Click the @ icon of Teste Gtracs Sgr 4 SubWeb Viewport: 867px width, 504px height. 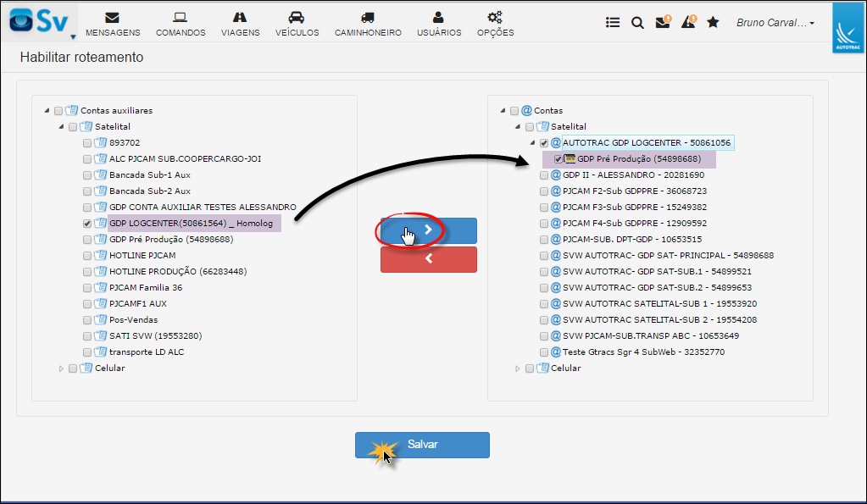[556, 352]
